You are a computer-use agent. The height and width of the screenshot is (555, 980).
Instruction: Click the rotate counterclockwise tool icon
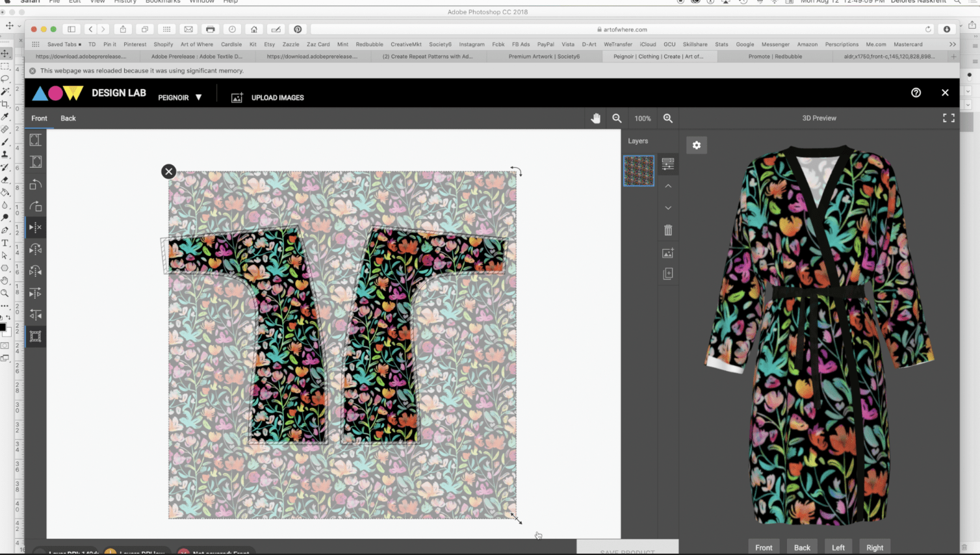36,185
